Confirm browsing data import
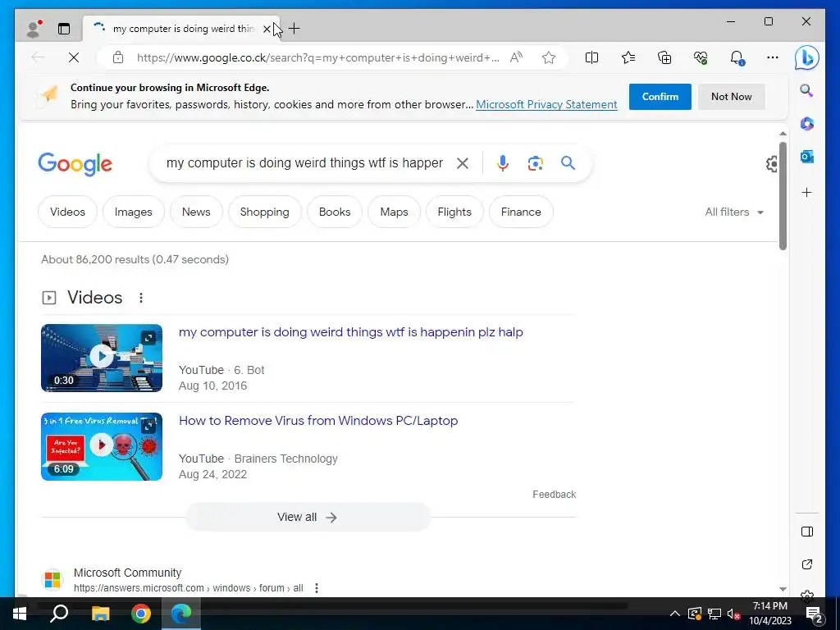Screen dimensions: 840x630 click(660, 97)
